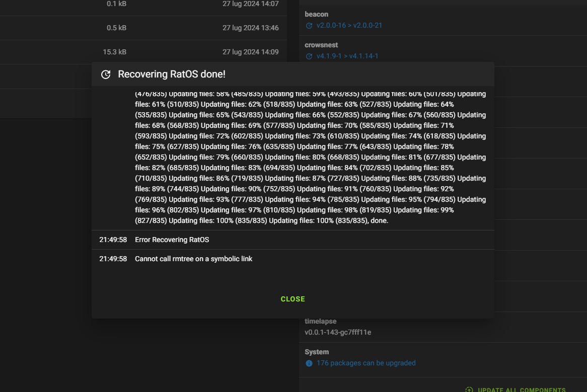The height and width of the screenshot is (392, 587).
Task: Open 176 packages can be upgraded link
Action: (366, 363)
